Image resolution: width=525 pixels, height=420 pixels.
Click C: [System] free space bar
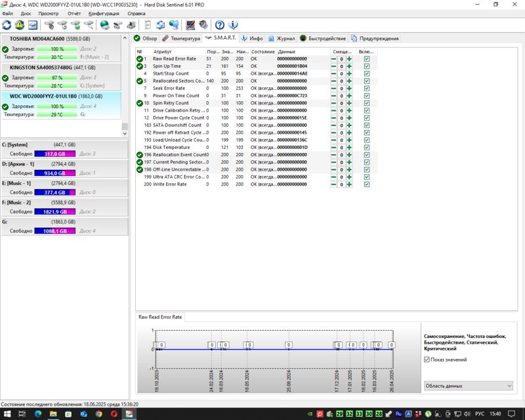point(55,154)
